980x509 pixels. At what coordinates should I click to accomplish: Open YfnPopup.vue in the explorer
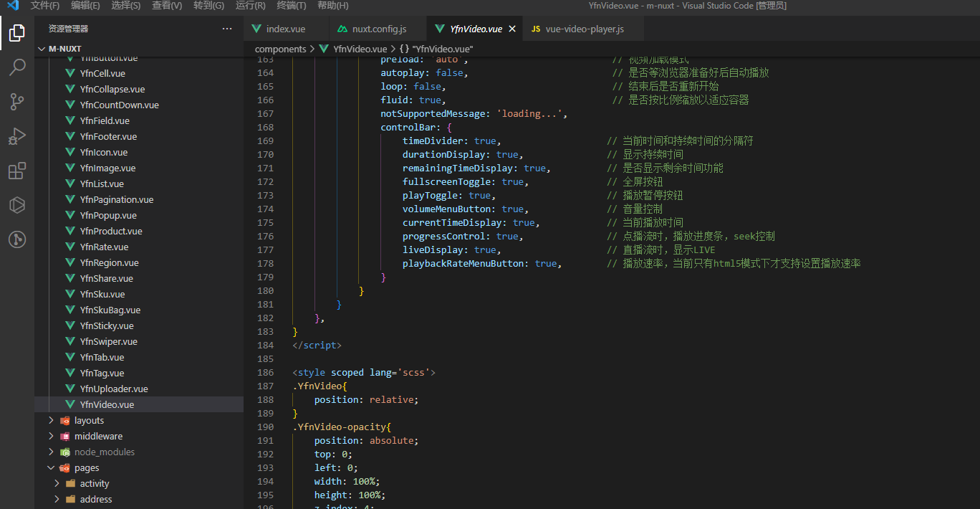[x=139, y=216]
